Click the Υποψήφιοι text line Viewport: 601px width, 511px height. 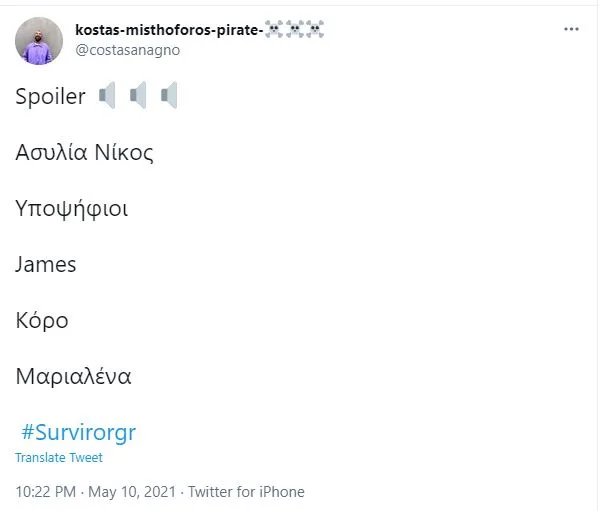(72, 209)
